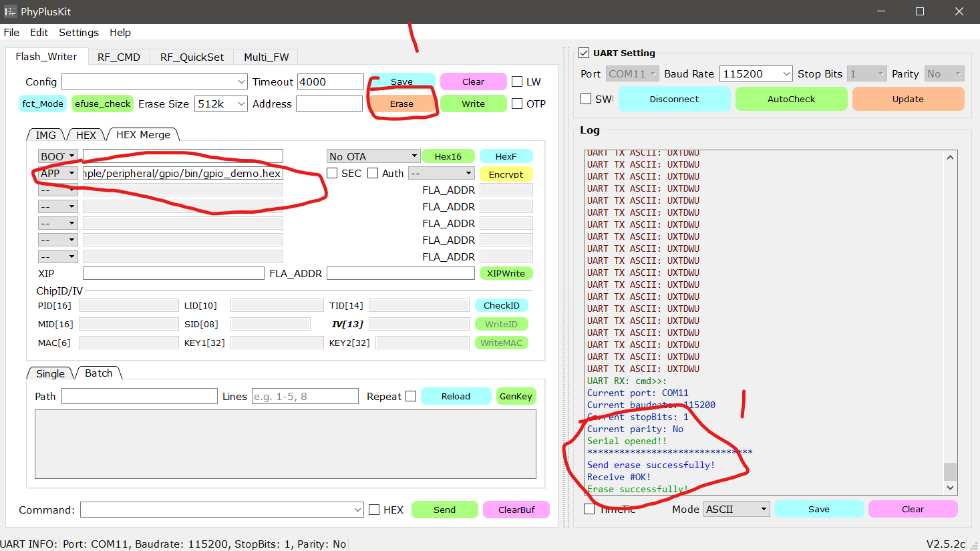Click the HexF button
Screen dimensions: 980x551
(x=506, y=156)
